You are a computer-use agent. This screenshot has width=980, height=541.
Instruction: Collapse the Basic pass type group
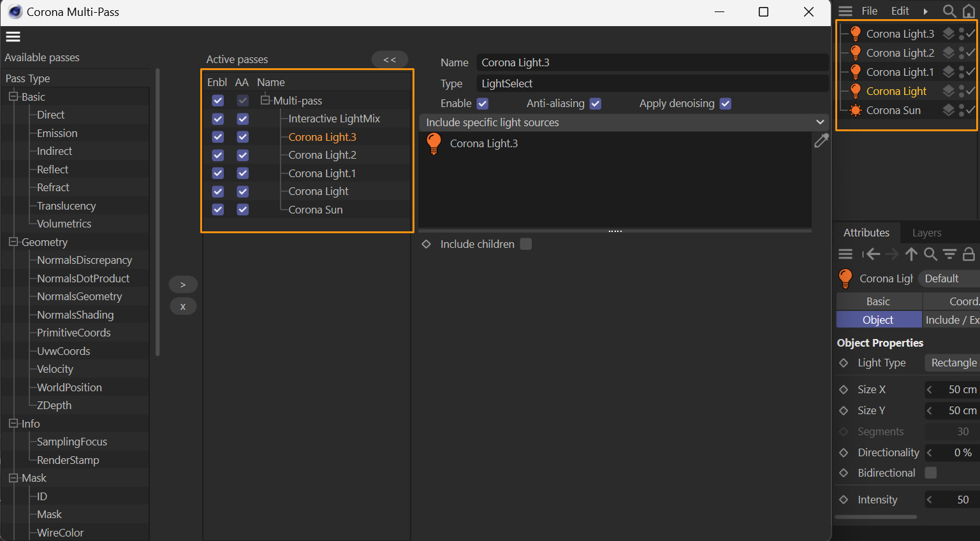pos(13,97)
